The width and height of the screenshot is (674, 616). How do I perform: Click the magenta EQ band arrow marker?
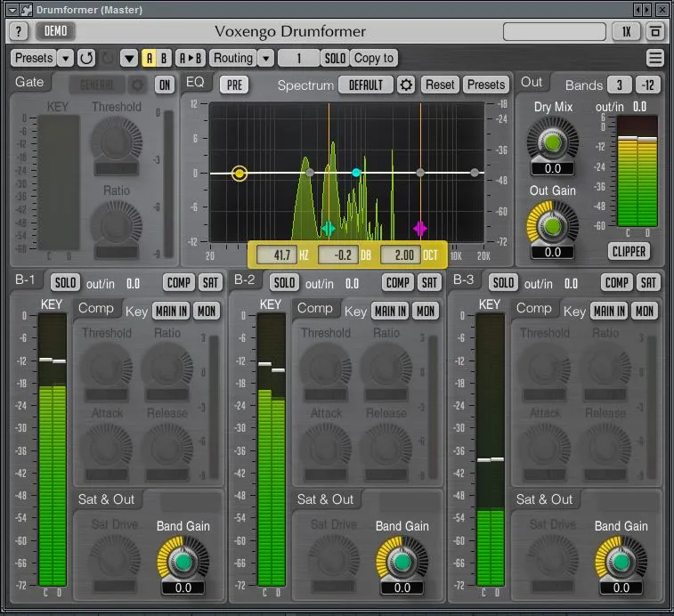pos(420,229)
